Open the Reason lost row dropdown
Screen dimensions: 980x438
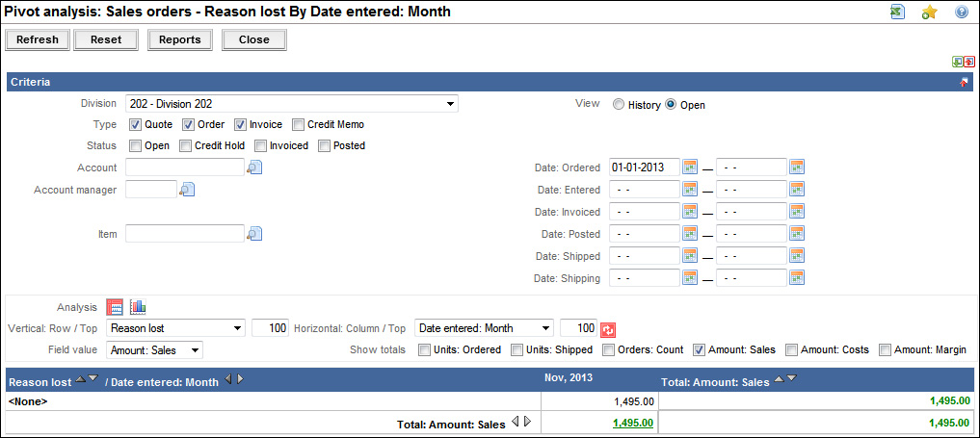[237, 328]
